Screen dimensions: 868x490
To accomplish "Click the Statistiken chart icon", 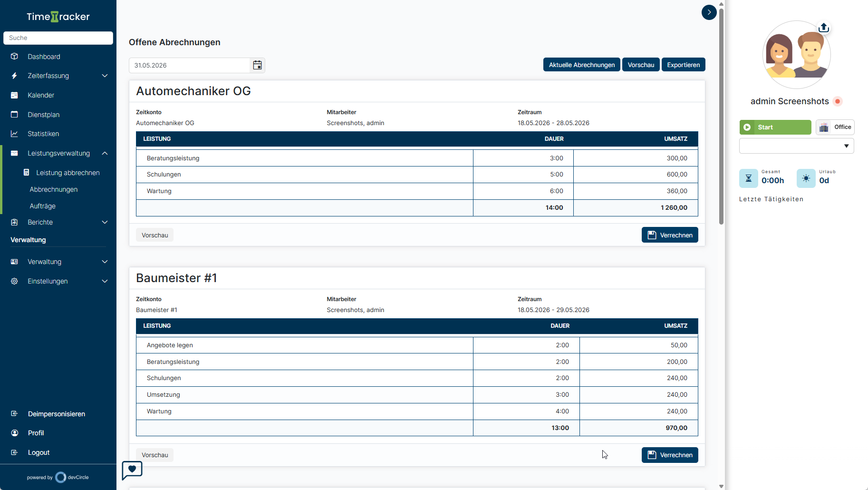I will [14, 134].
